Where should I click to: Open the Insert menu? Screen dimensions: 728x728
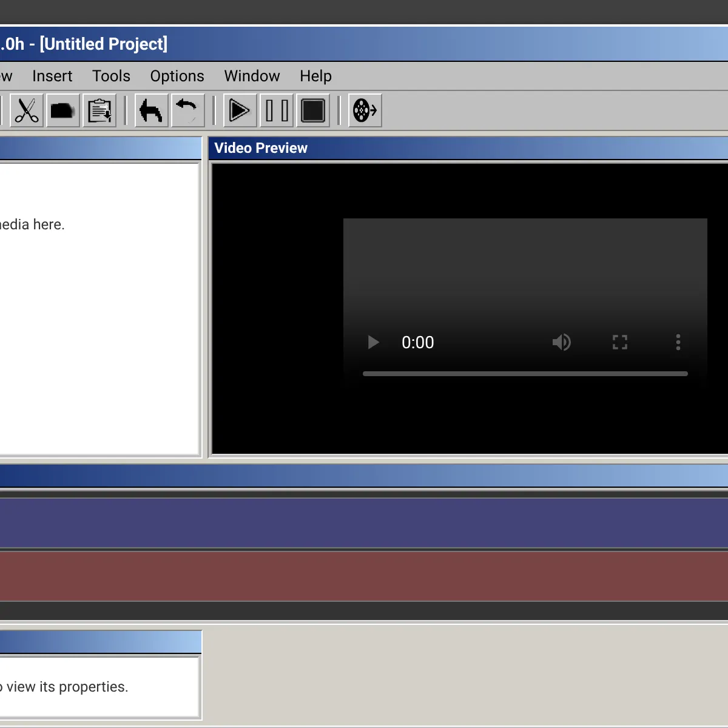[52, 76]
